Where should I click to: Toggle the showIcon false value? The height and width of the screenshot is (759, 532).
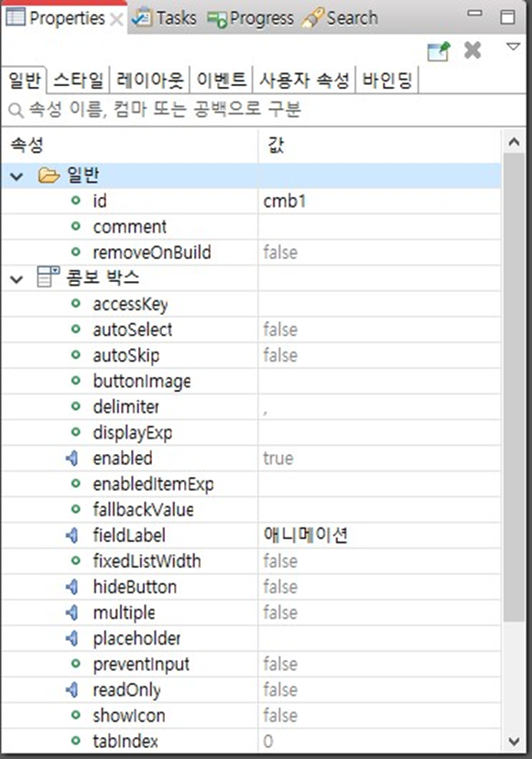tap(379, 715)
